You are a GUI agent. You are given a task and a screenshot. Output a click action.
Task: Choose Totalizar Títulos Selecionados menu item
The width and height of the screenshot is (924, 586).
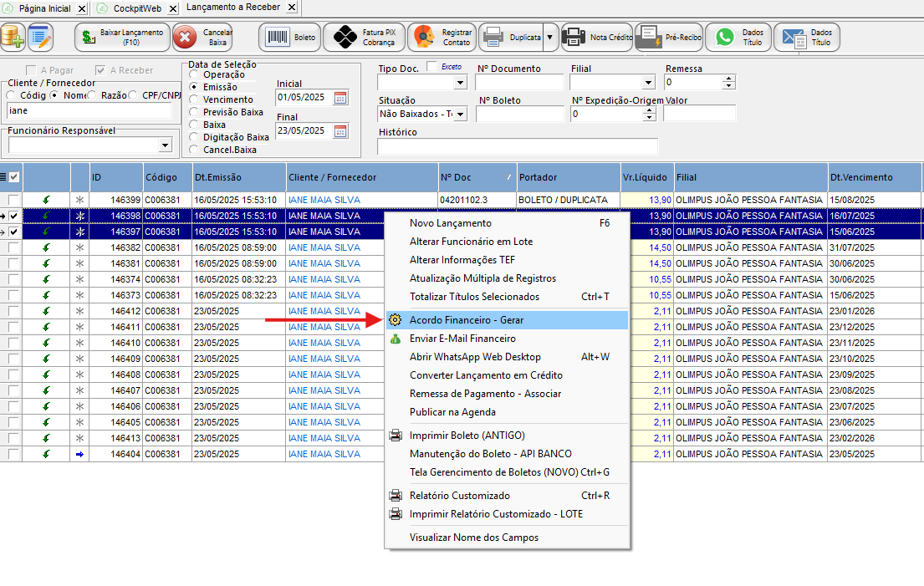click(508, 297)
